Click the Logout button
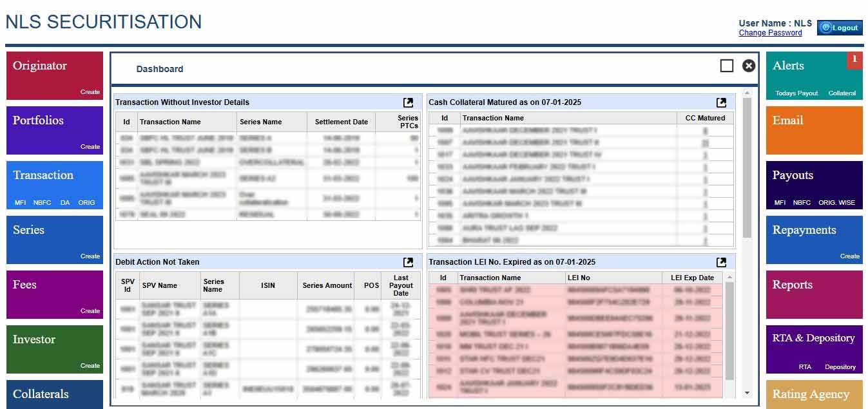This screenshot has height=409, width=868. pyautogui.click(x=840, y=28)
